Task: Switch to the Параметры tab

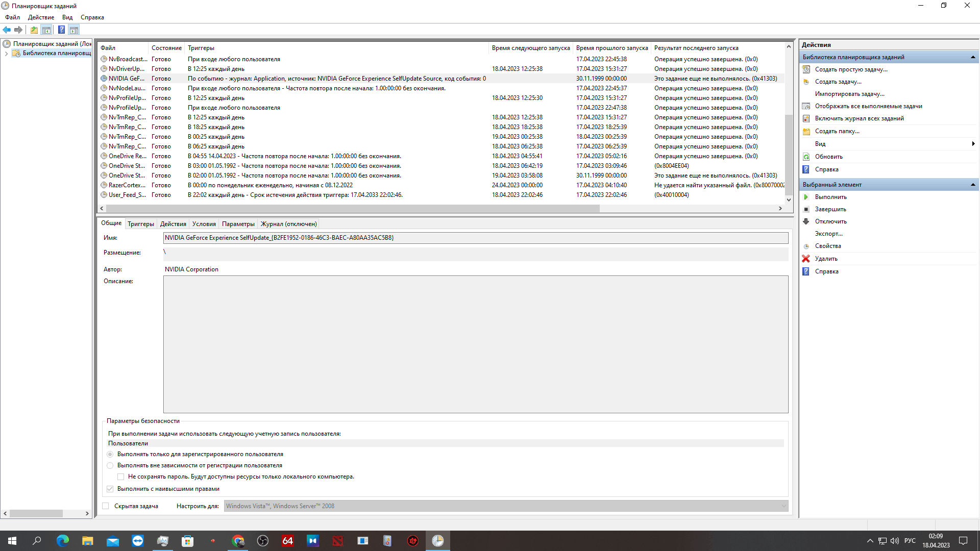Action: (238, 224)
